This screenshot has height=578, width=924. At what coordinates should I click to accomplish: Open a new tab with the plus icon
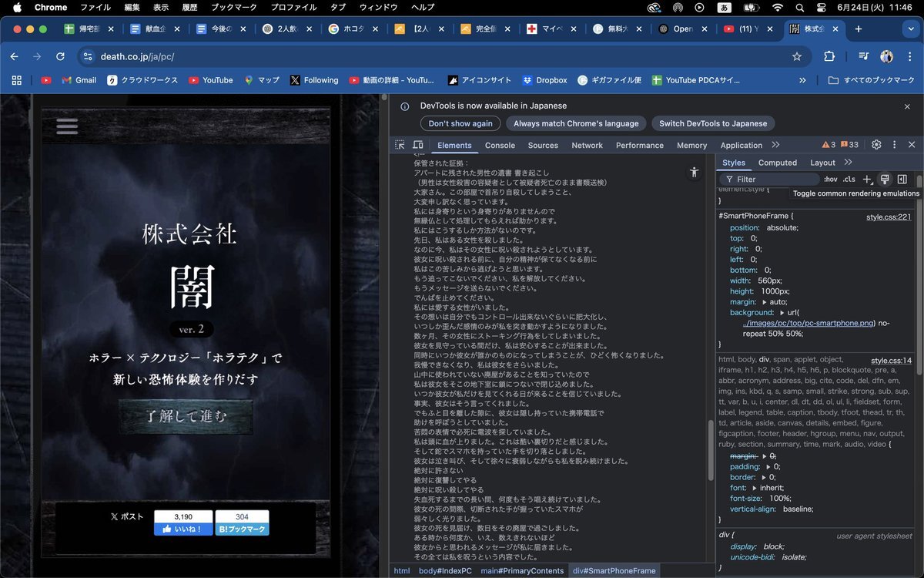859,29
